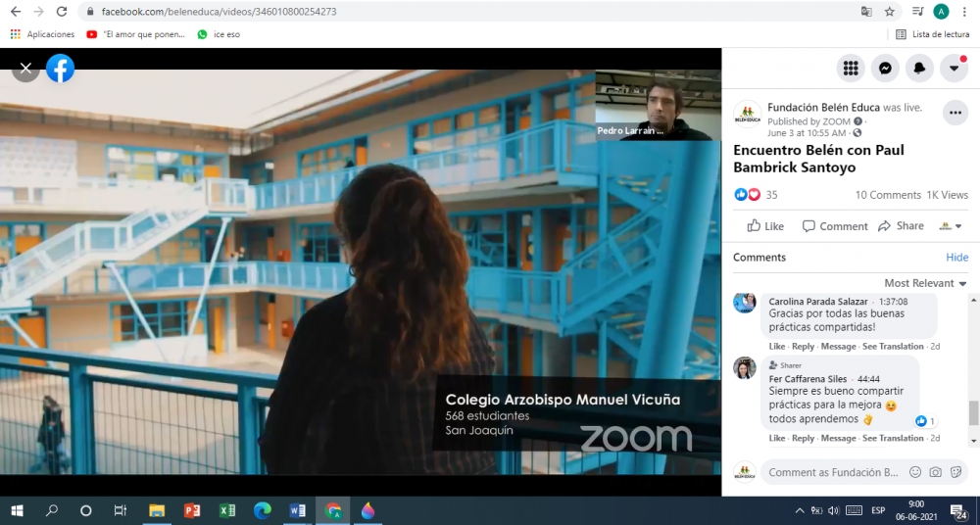Click the comment input field
The width and height of the screenshot is (980, 525).
833,472
